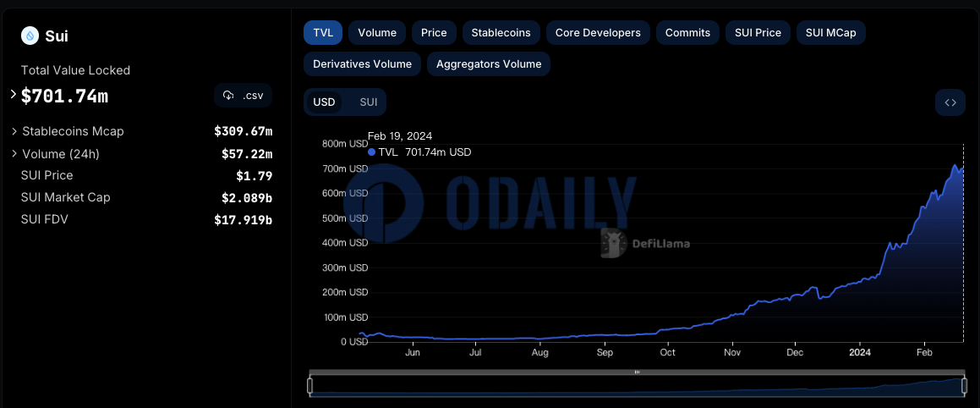The image size is (980, 408).
Task: Click the $309.67m stablecoins value
Action: click(x=244, y=131)
